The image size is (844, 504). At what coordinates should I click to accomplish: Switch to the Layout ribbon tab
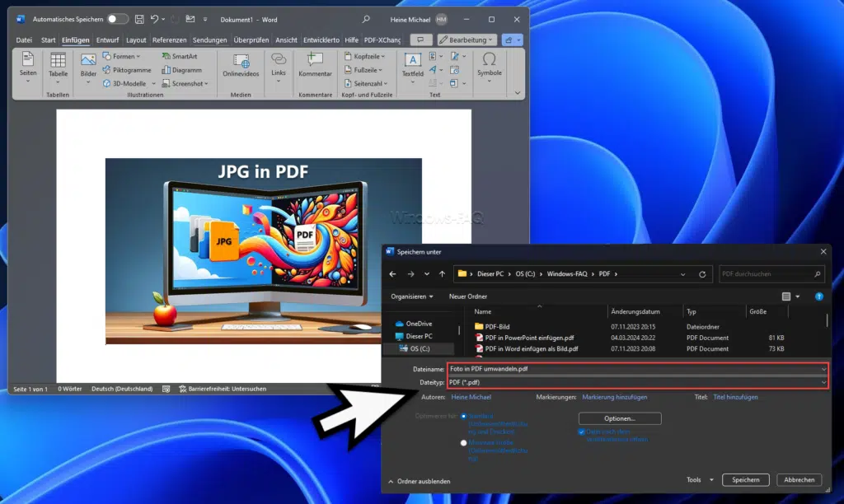pos(136,40)
